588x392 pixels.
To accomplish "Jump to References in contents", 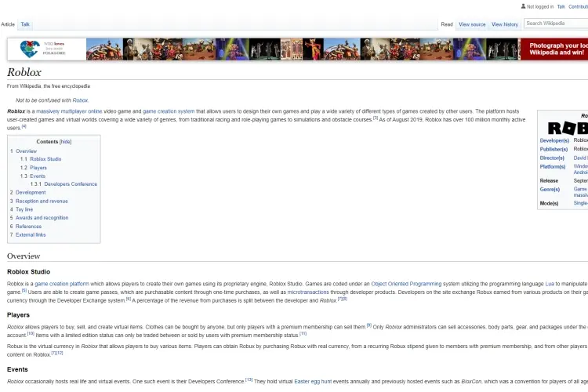I will (x=28, y=227).
